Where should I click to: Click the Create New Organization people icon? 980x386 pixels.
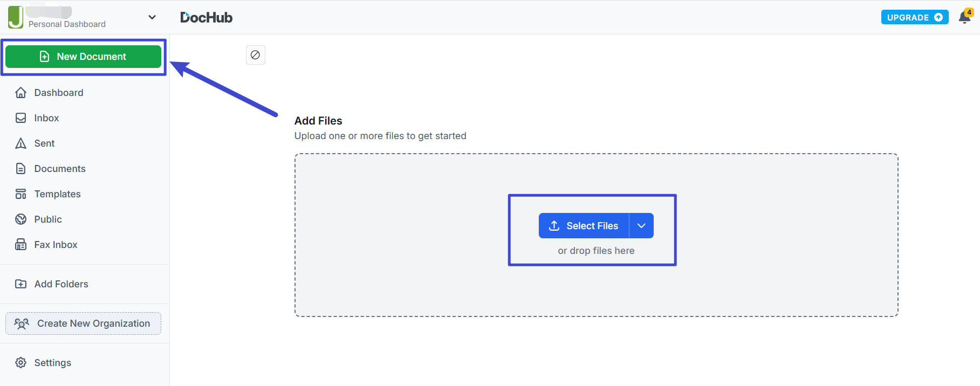pyautogui.click(x=22, y=323)
